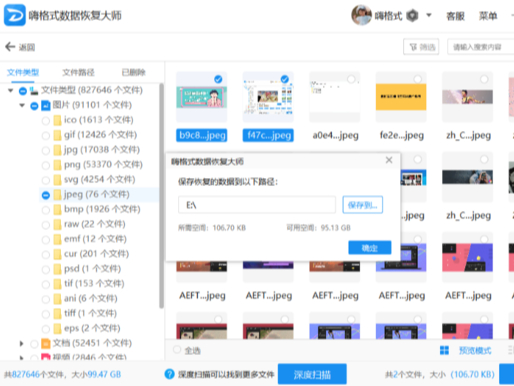Select the 文档 category checkbox
Viewport: 514px width, 386px height.
34,344
